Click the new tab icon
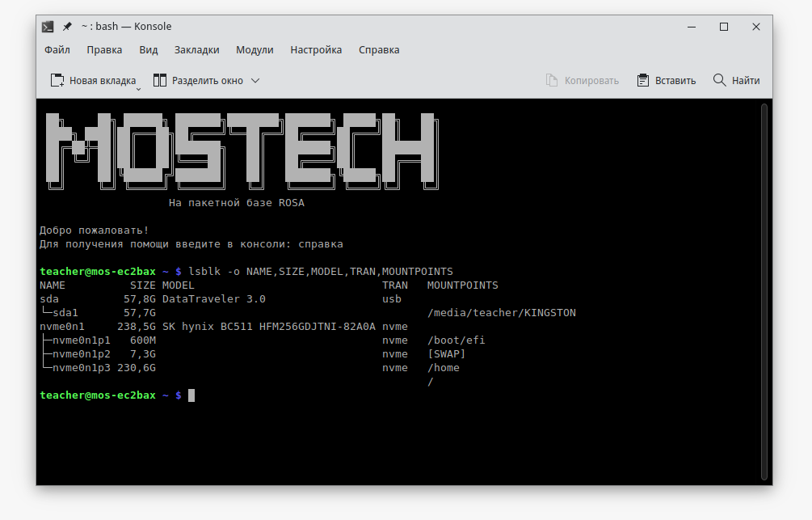 (57, 80)
